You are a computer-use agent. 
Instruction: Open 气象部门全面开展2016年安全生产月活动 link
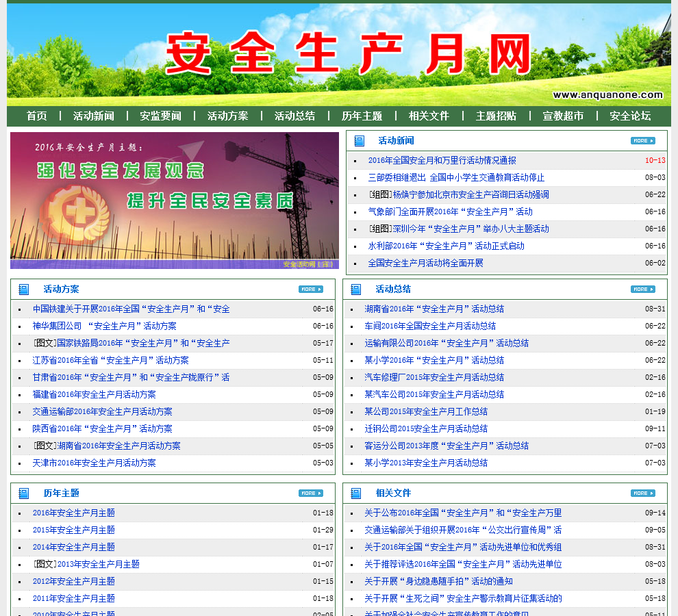(x=450, y=211)
